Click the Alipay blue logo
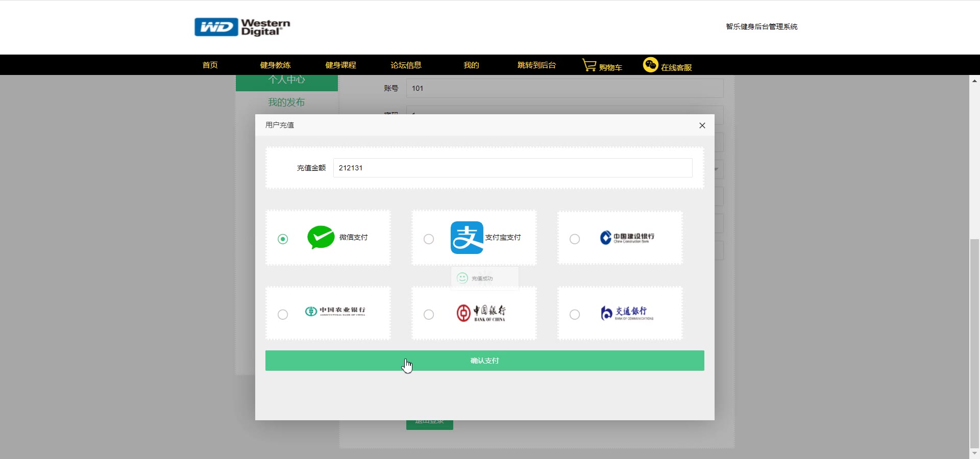Image resolution: width=980 pixels, height=459 pixels. [467, 238]
